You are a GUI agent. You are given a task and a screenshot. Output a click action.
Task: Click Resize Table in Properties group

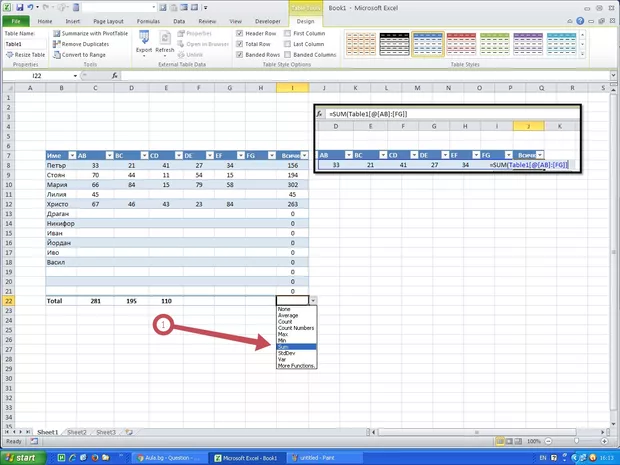[25, 54]
